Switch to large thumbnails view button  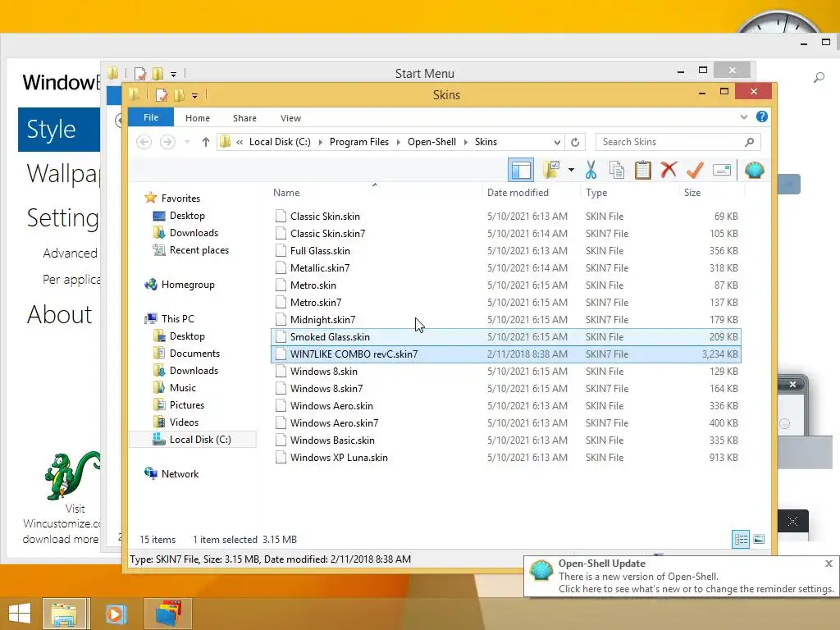(759, 540)
